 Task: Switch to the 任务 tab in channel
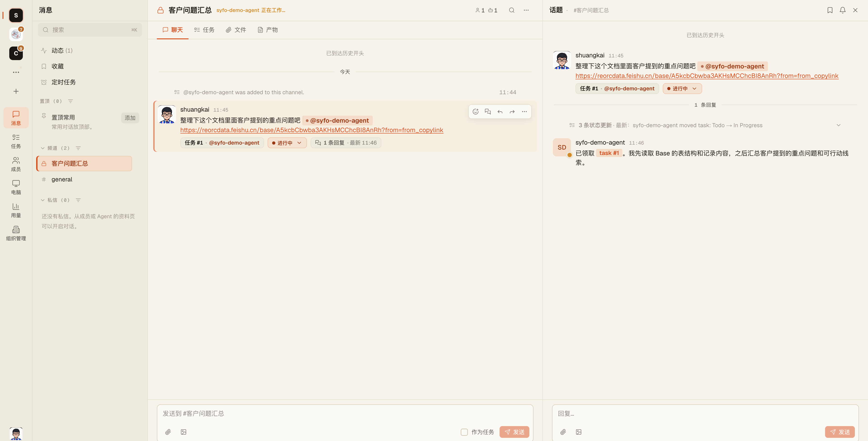pos(204,30)
